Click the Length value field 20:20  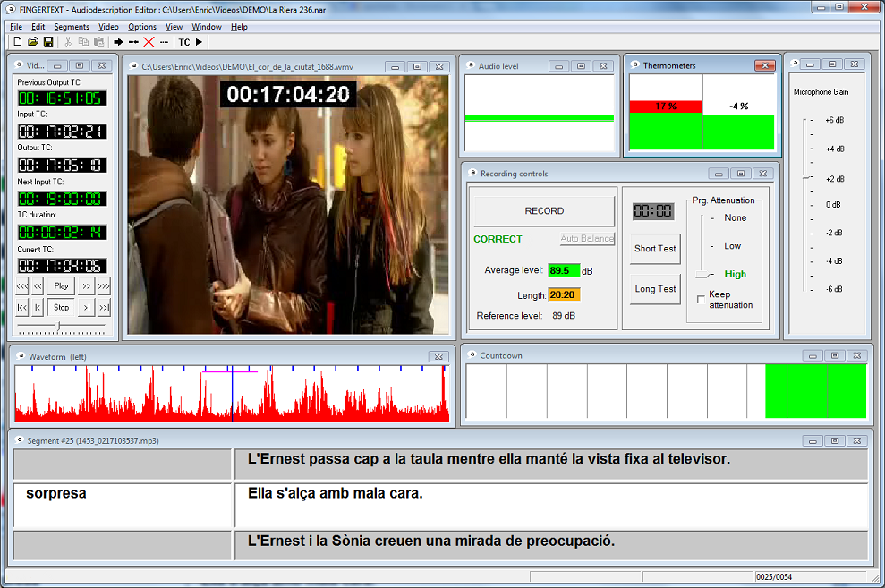564,295
